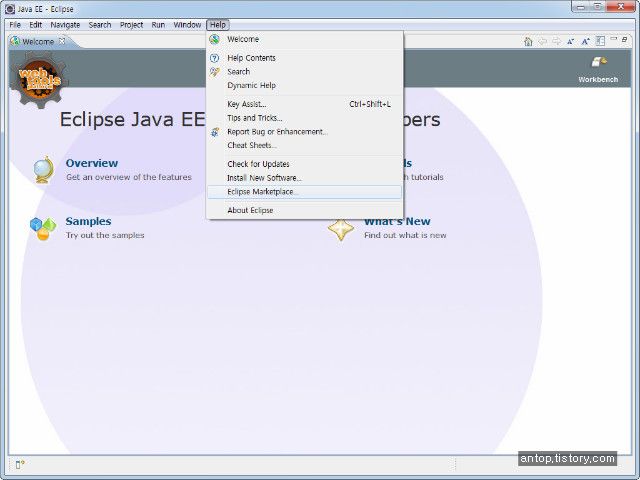This screenshot has height=480, width=640.
Task: Click 'Find out what is new' text
Action: (405, 235)
